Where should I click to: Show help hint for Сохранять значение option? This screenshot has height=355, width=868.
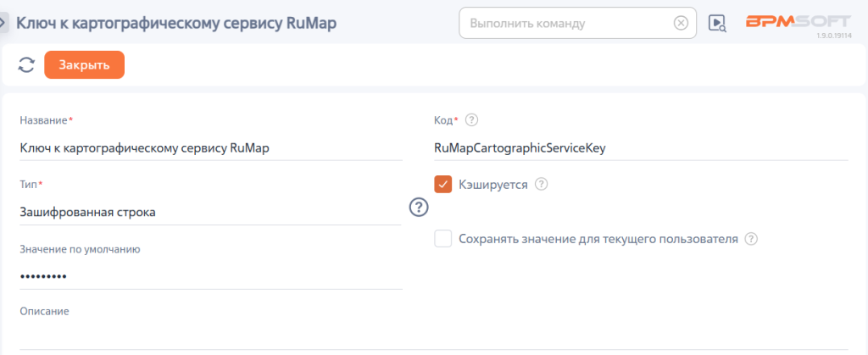751,239
